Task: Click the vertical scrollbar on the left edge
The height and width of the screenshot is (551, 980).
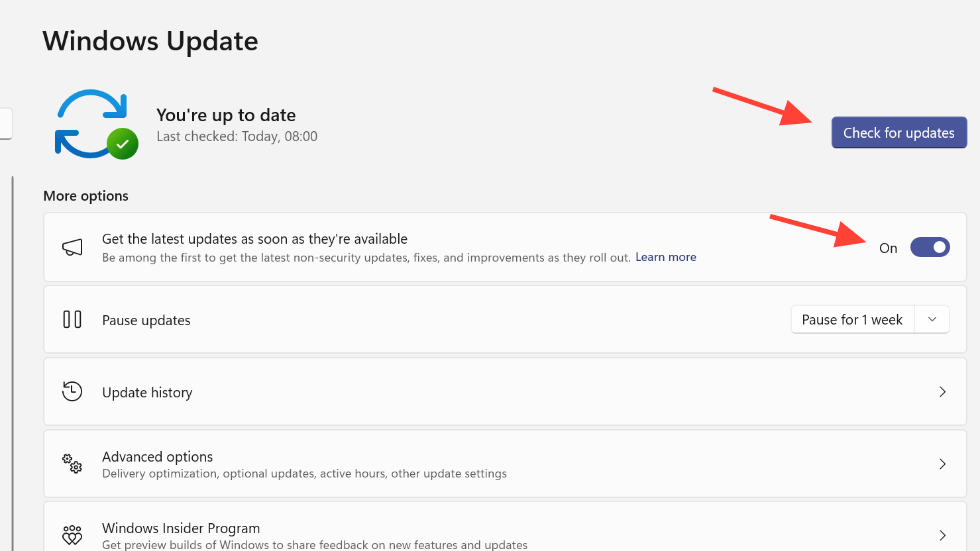Action: tap(12, 363)
